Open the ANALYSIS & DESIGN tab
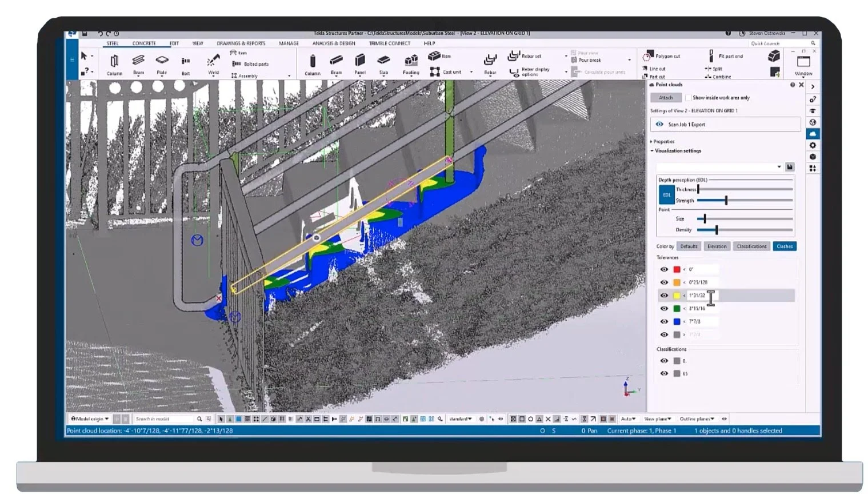Image resolution: width=868 pixels, height=502 pixels. [x=334, y=43]
